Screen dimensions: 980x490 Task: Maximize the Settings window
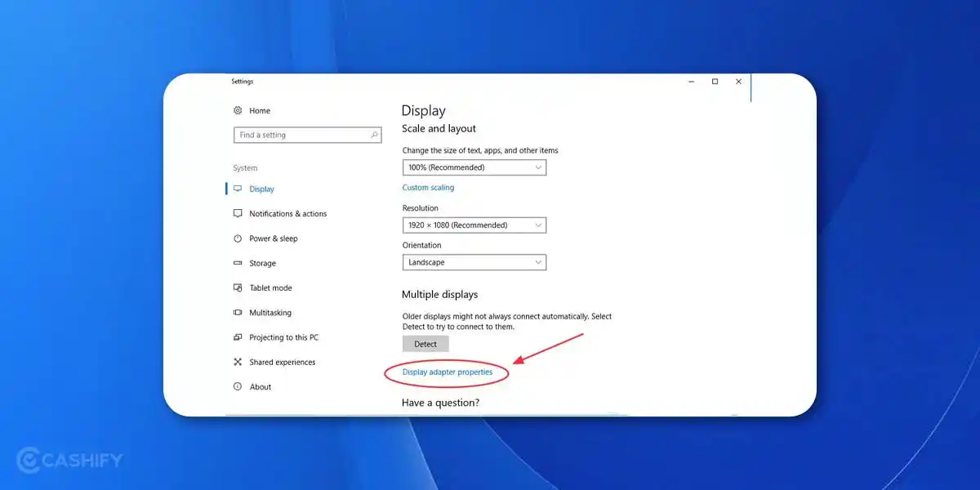(715, 82)
